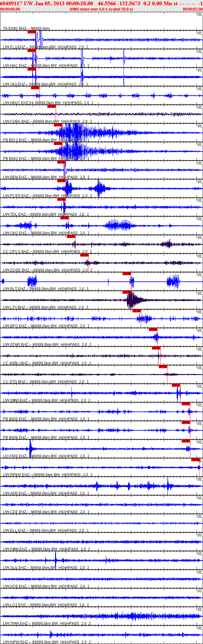Click the UW YA2 EHZ station label
Viewport: 203px width, 644px height.
point(14,84)
